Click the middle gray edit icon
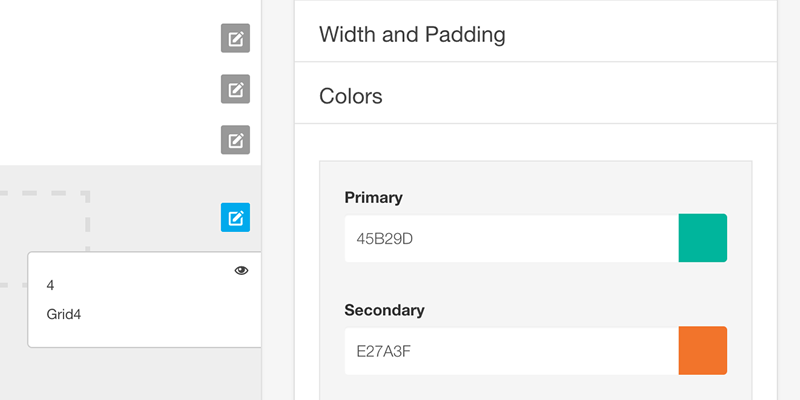Screen dimensions: 800x400 [x=235, y=89]
